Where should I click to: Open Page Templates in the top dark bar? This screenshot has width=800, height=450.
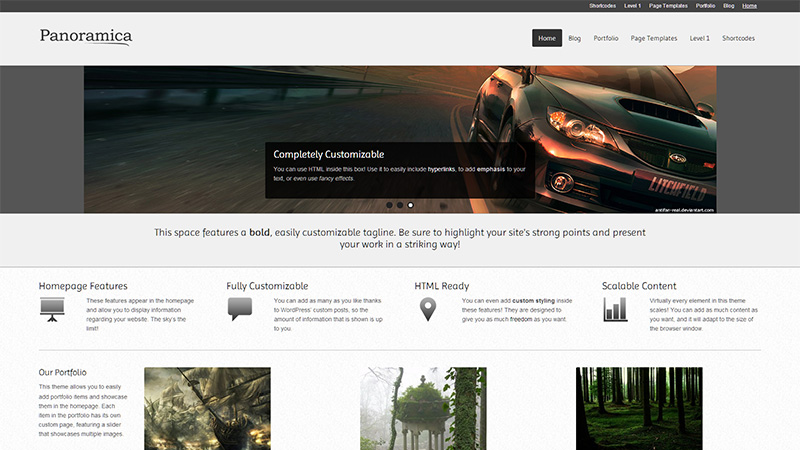coord(668,6)
